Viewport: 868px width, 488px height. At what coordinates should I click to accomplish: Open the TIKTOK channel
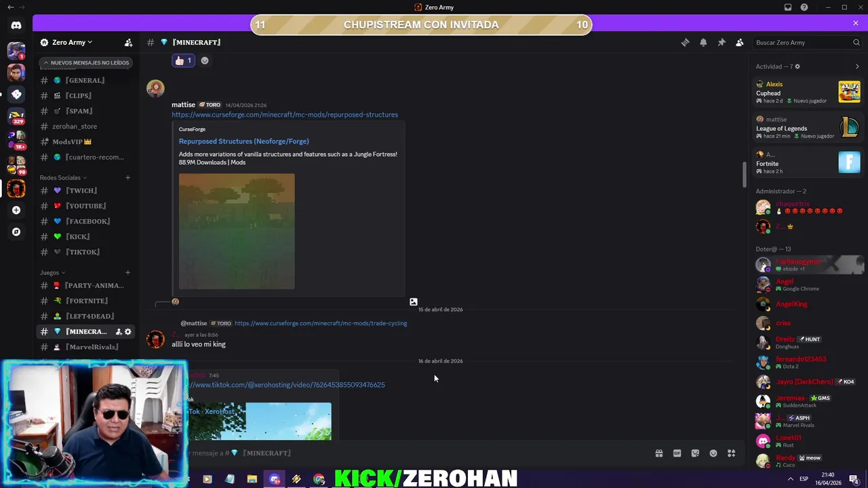click(85, 252)
